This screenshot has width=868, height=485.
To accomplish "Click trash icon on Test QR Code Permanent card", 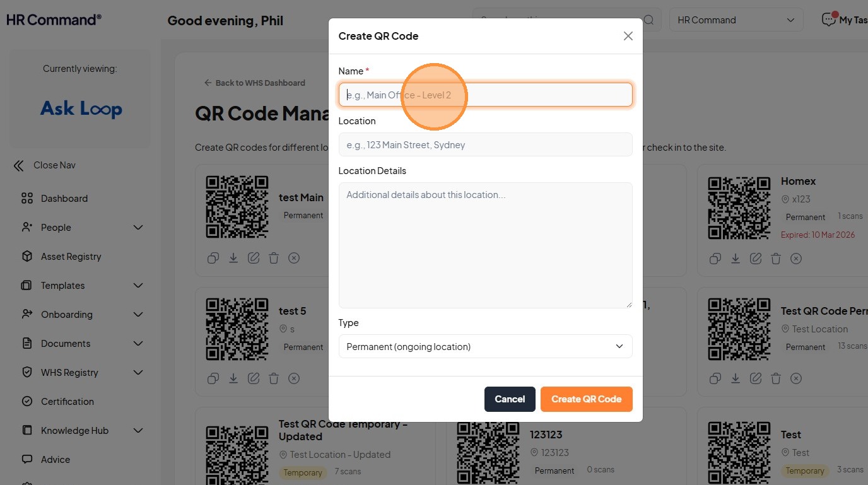I will point(776,378).
